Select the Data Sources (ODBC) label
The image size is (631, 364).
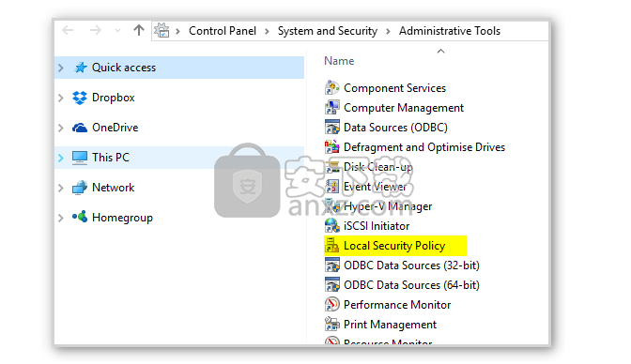click(x=395, y=128)
